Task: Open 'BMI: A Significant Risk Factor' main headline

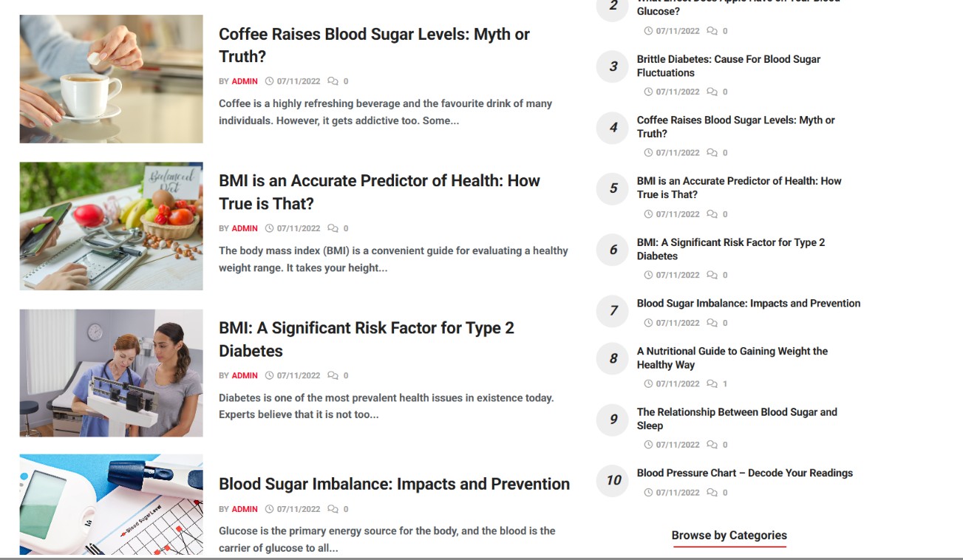Action: click(367, 339)
